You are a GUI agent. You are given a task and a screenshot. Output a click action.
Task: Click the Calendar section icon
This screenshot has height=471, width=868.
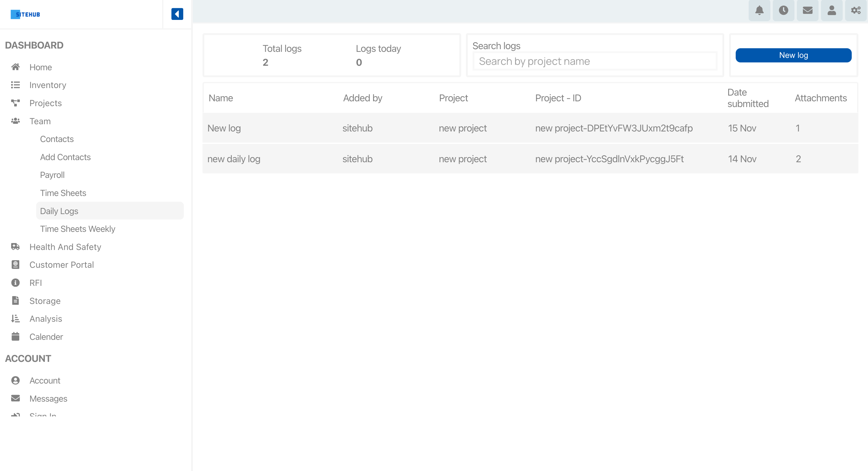[x=15, y=336]
